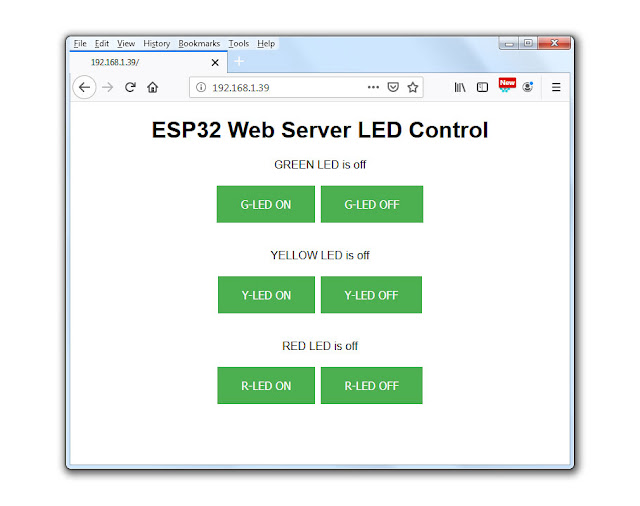Bookmark this page with the star
Viewport: 640px width, 506px height.
(413, 87)
